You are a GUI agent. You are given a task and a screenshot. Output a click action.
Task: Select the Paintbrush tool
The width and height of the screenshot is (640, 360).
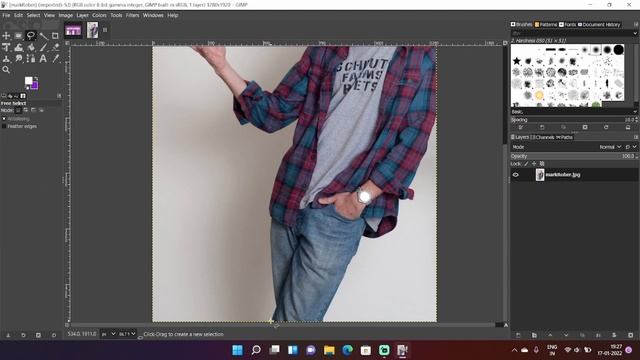[x=43, y=47]
